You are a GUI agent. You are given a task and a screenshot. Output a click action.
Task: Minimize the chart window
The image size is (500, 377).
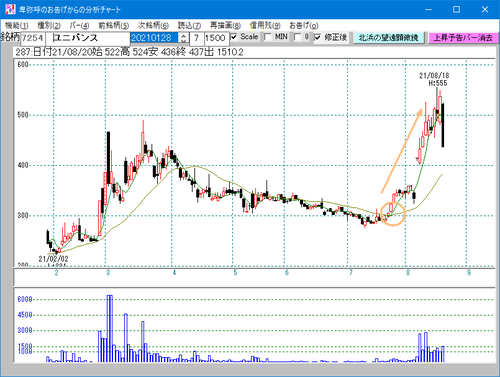[429, 9]
